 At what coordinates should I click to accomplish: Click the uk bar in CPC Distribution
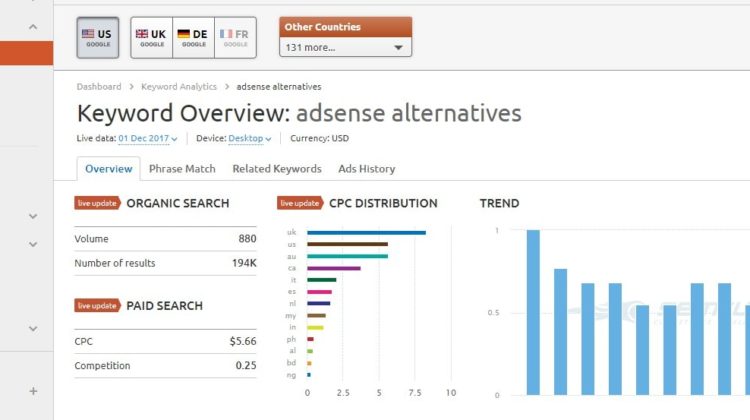coord(366,233)
